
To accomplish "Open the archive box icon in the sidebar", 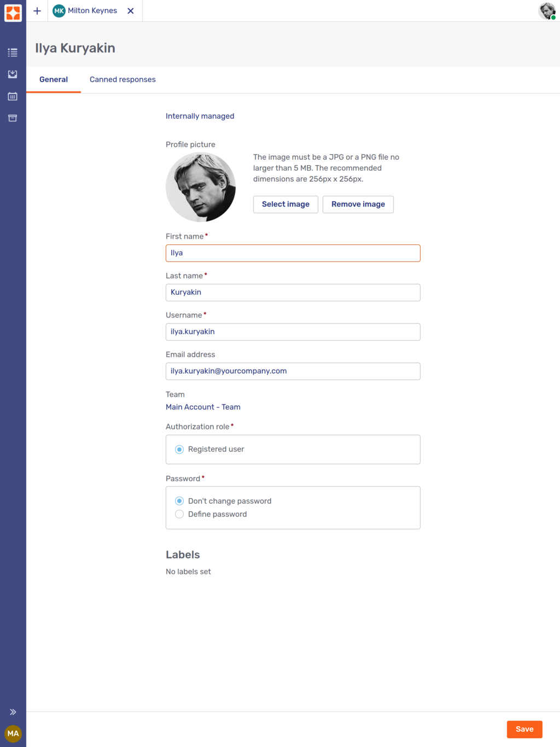I will [x=13, y=118].
